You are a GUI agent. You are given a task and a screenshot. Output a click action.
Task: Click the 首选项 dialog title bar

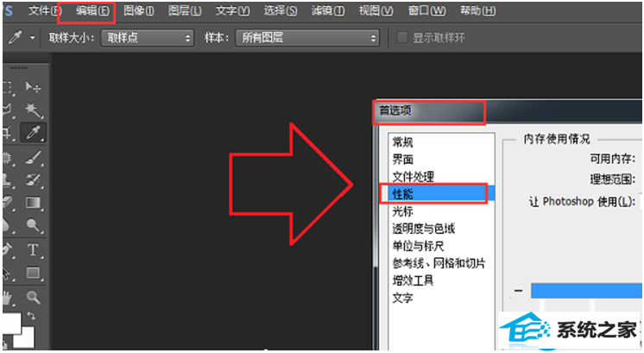click(x=508, y=110)
